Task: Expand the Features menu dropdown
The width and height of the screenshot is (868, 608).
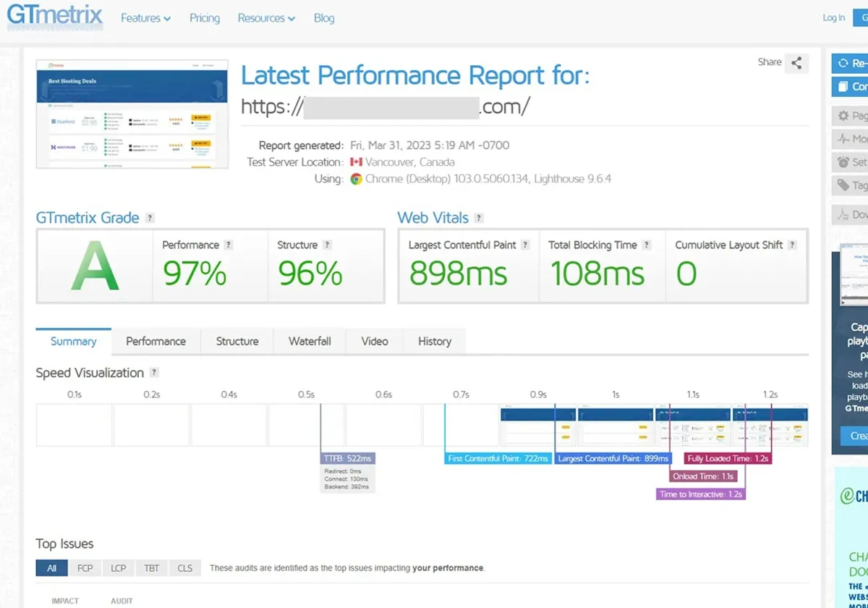Action: pos(145,18)
